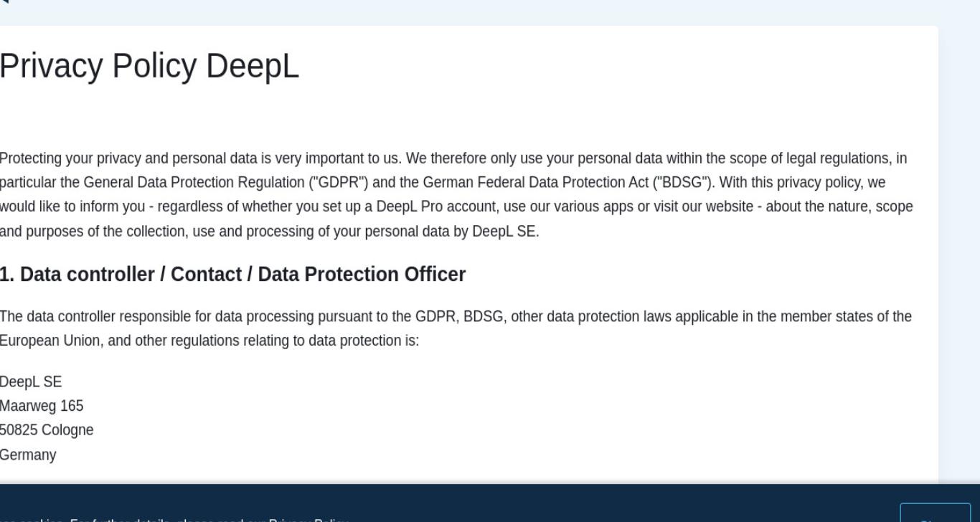Viewport: 980px width, 522px height.
Task: Click the "Privacy Policy DeepL" main heading
Action: click(x=149, y=66)
